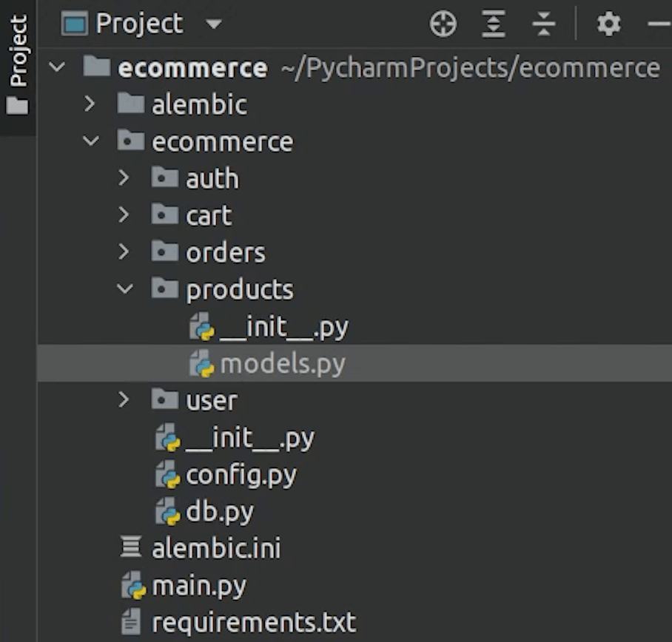Click the Expand All toolbar icon
Image resolution: width=672 pixels, height=642 pixels.
click(x=493, y=24)
